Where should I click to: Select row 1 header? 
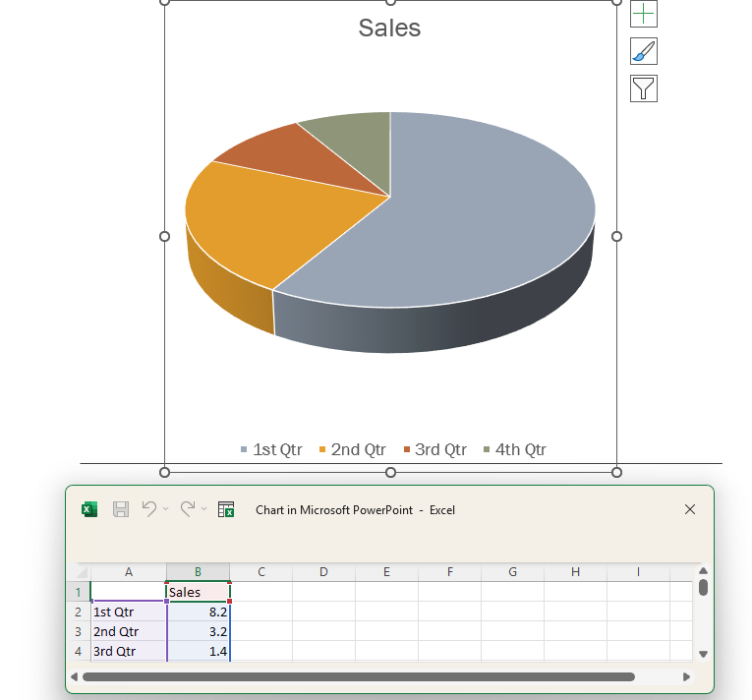[x=79, y=592]
